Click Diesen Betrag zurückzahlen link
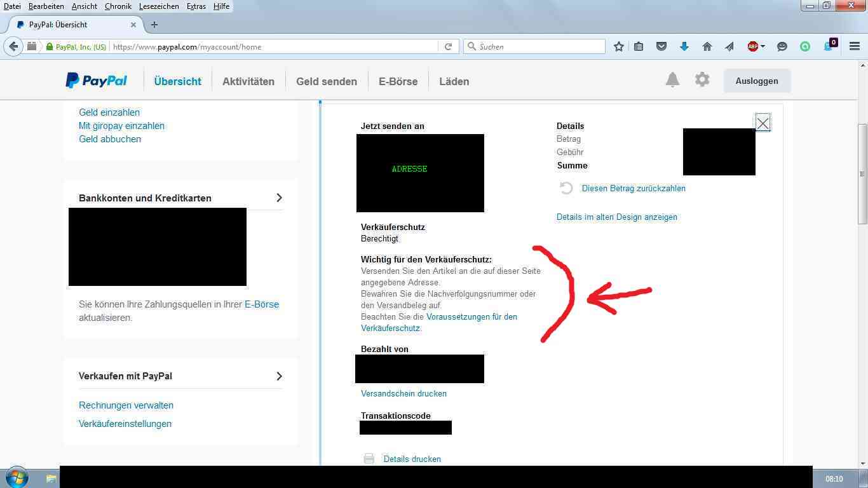This screenshot has width=868, height=488. tap(634, 188)
